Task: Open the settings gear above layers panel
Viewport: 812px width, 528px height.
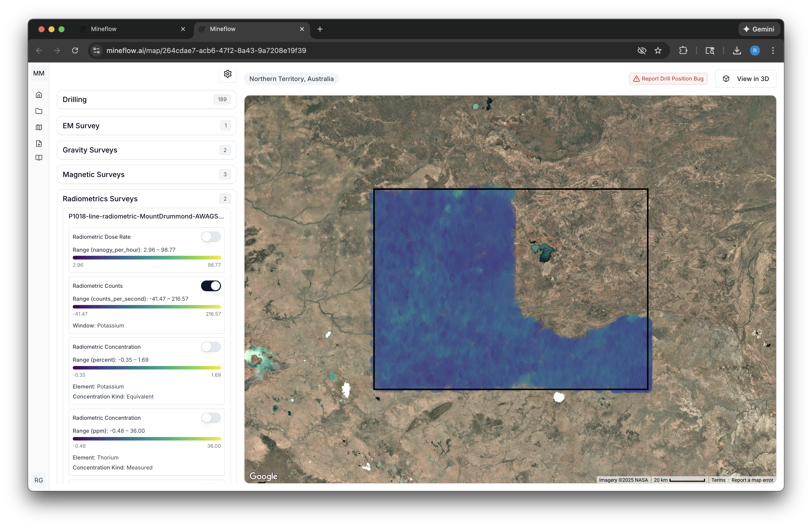Action: click(227, 74)
